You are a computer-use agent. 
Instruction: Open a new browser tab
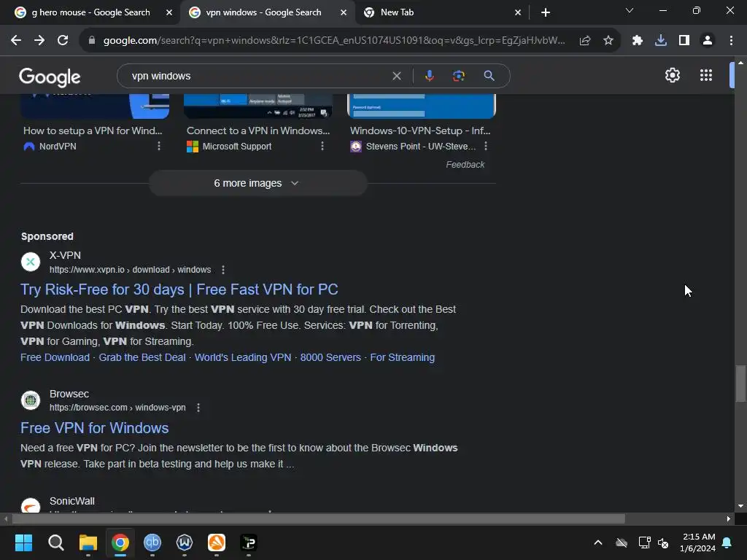coord(546,12)
